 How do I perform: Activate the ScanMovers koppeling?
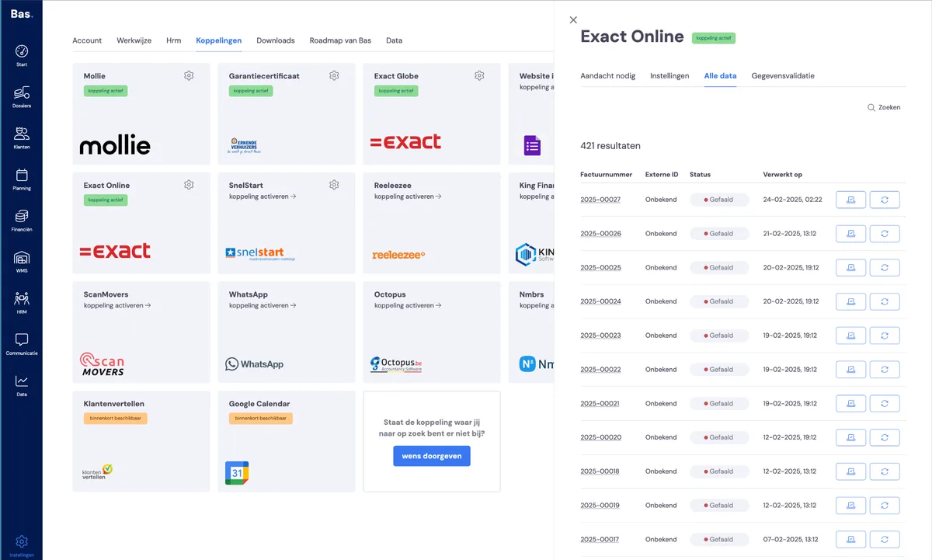(117, 305)
